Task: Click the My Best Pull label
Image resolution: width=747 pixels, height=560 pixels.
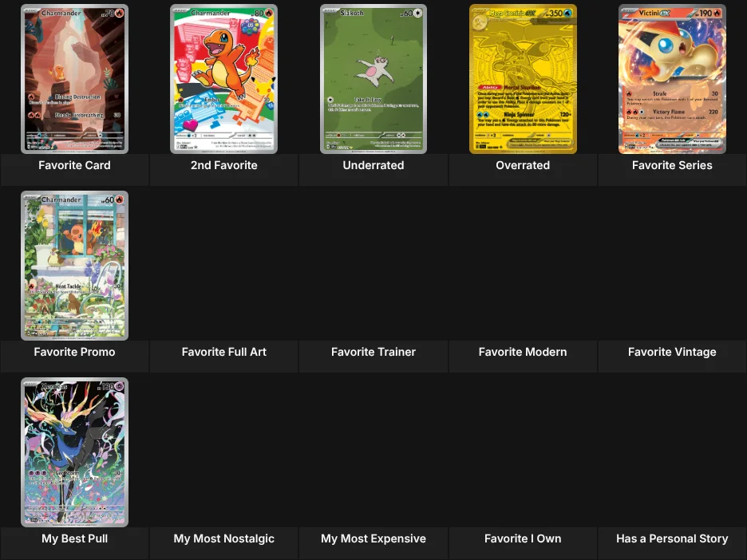Action: (x=74, y=538)
